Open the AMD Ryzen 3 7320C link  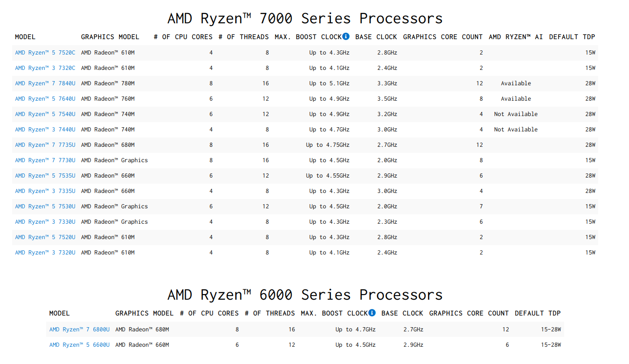(x=45, y=68)
